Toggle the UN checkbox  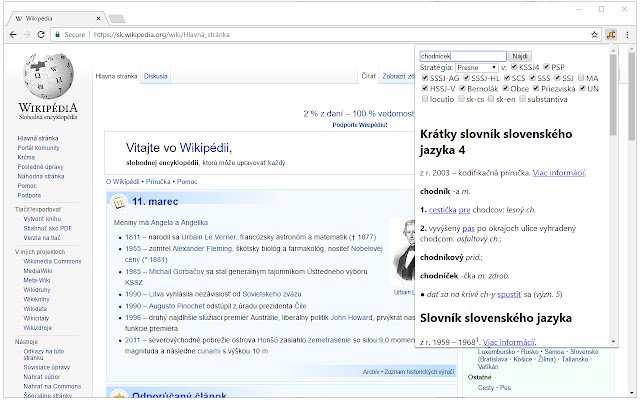point(582,88)
